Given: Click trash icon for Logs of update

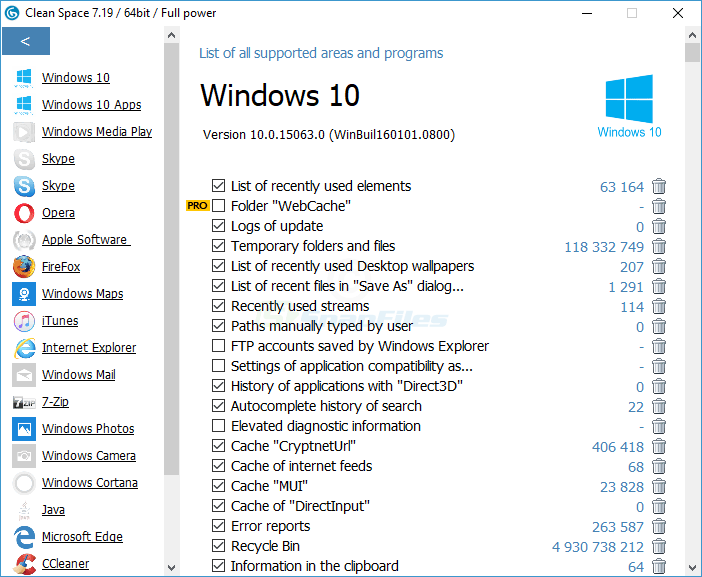Looking at the screenshot, I should pyautogui.click(x=659, y=226).
